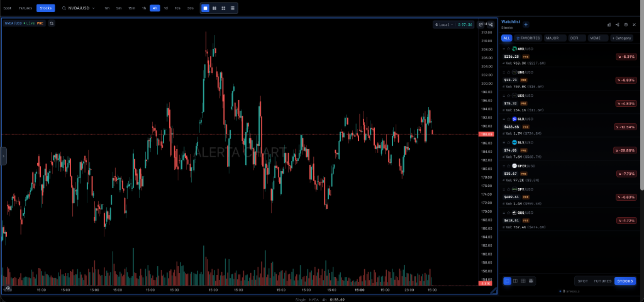Add a new watchlist Category
Viewport: 644px width, 302px height.
click(x=621, y=38)
